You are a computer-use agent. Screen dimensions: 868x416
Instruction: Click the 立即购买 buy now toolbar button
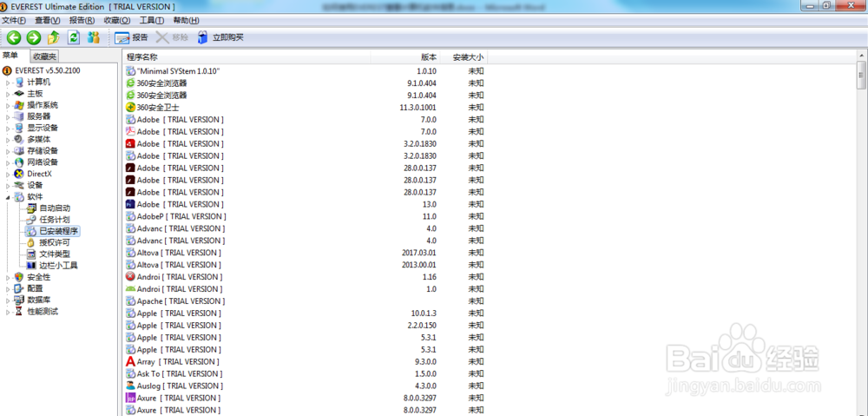[220, 37]
